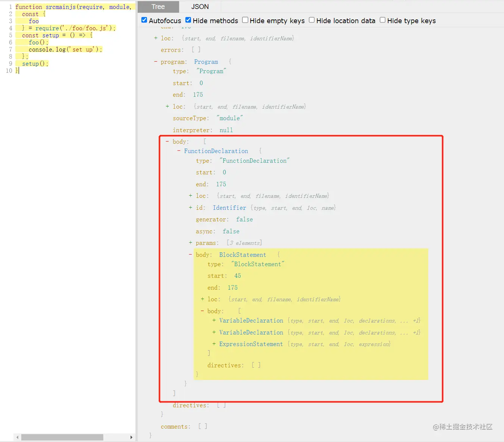The image size is (504, 442).
Task: Expand the id Identifier node
Action: click(x=191, y=208)
